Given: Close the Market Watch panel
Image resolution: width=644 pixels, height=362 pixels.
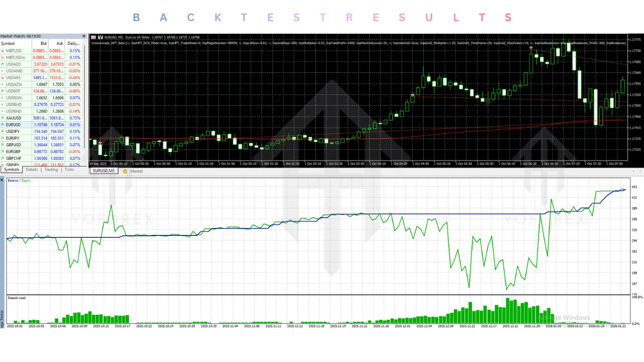Looking at the screenshot, I should [85, 36].
